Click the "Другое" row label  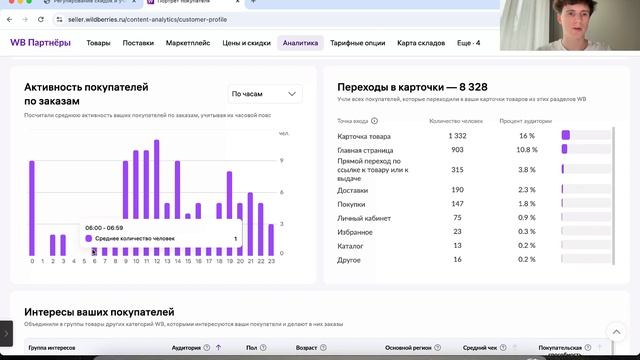click(x=349, y=260)
